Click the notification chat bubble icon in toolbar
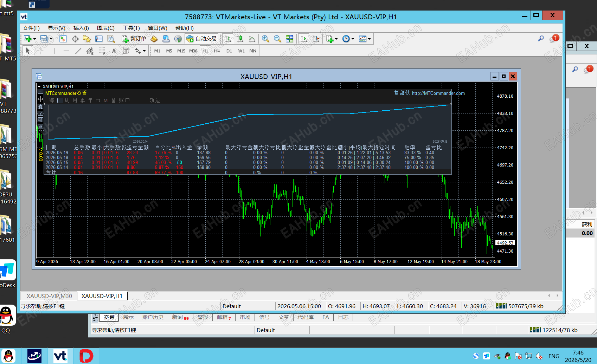 coord(553,38)
